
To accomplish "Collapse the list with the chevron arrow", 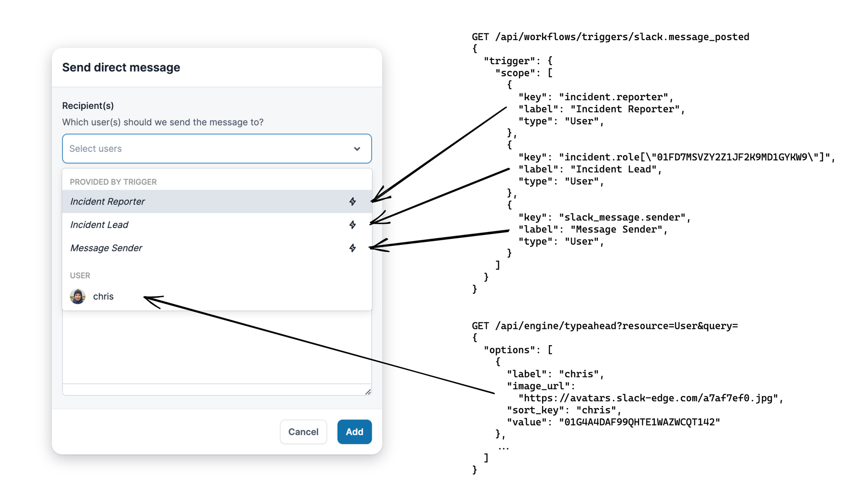I will pos(357,149).
